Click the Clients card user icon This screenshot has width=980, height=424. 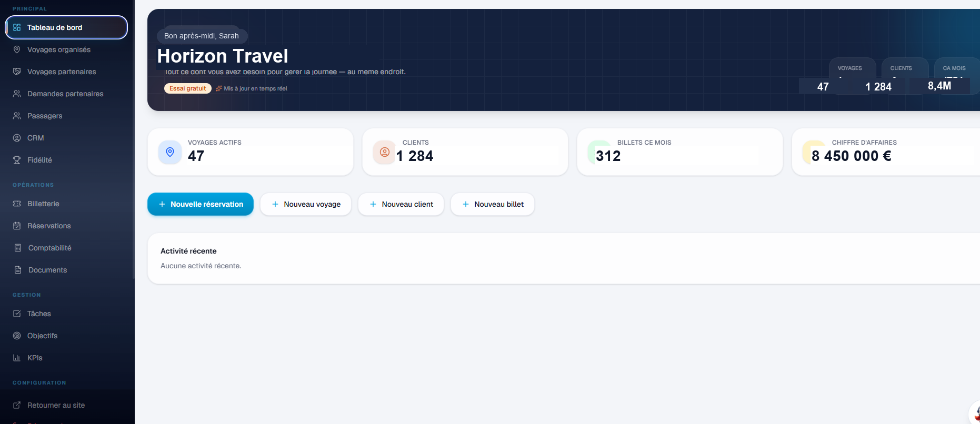pyautogui.click(x=385, y=152)
